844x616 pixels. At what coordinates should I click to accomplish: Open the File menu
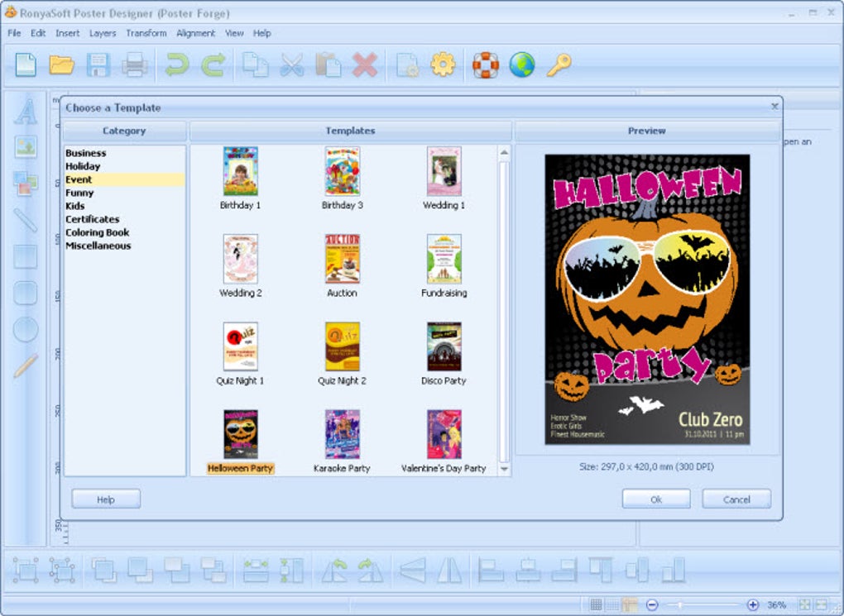click(14, 33)
